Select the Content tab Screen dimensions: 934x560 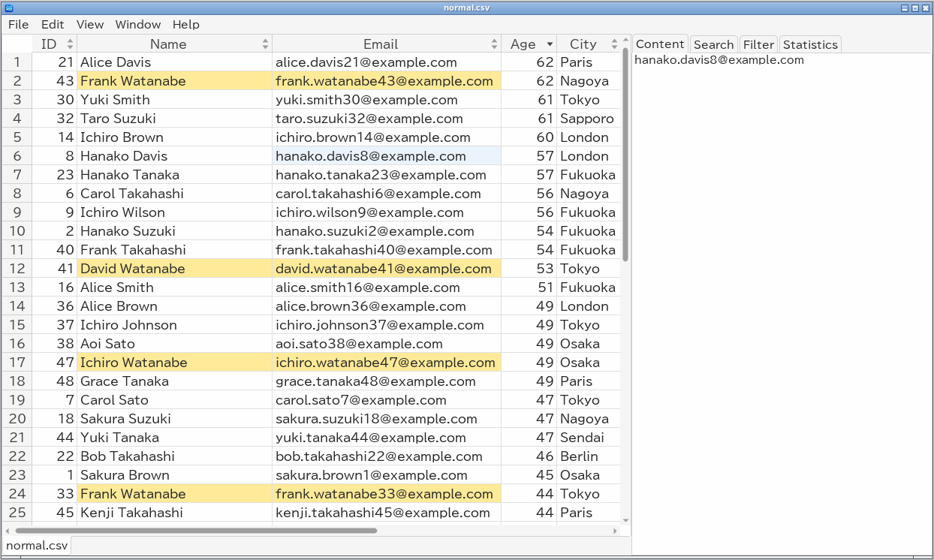(x=660, y=44)
